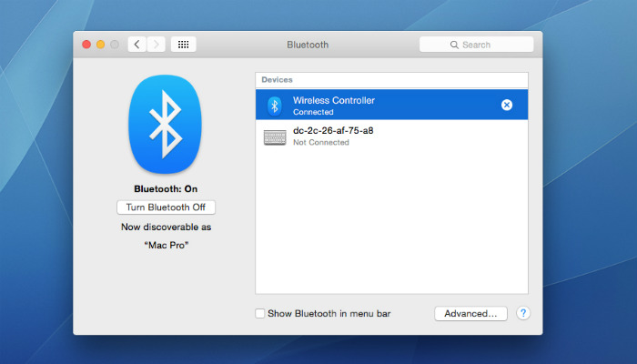Open the Advanced… settings

click(x=470, y=313)
